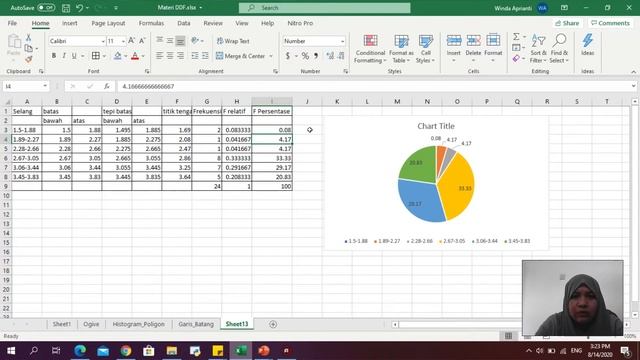Click the Format Painter icon
The height and width of the screenshot is (360, 640).
coord(29,59)
